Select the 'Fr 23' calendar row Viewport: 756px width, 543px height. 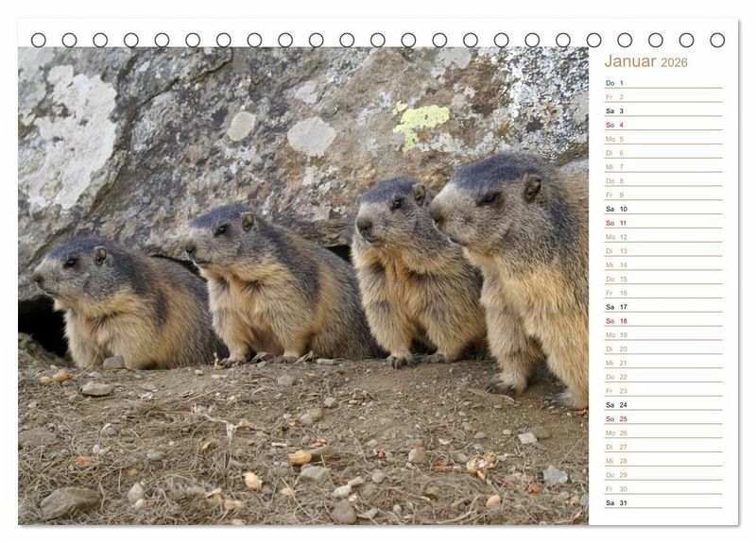click(x=663, y=390)
